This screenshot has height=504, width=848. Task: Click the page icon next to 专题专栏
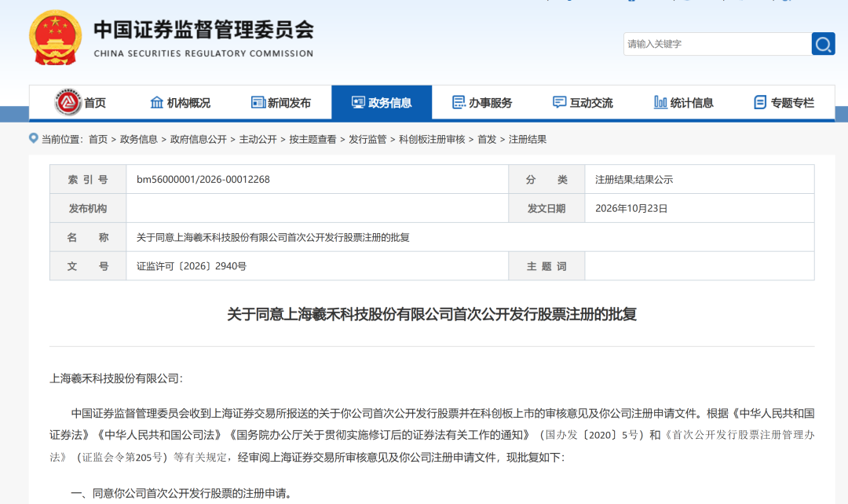pyautogui.click(x=760, y=102)
